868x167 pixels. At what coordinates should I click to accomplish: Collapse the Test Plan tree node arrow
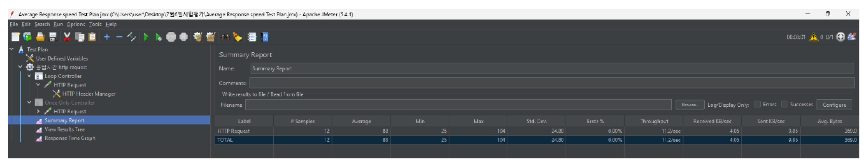11,49
